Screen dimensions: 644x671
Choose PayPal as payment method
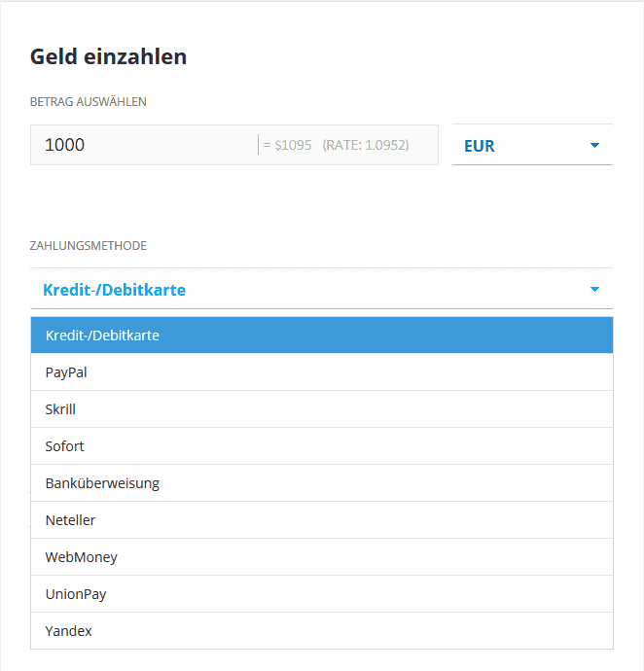coord(321,372)
